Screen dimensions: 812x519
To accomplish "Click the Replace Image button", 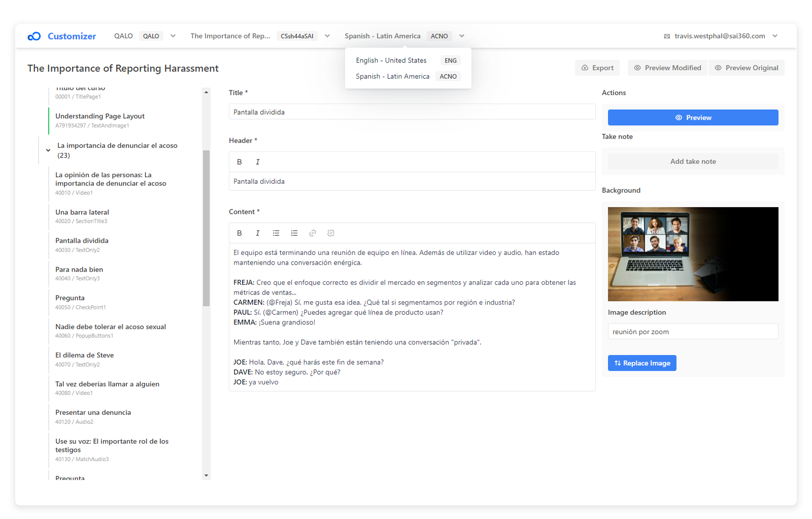I will (642, 363).
